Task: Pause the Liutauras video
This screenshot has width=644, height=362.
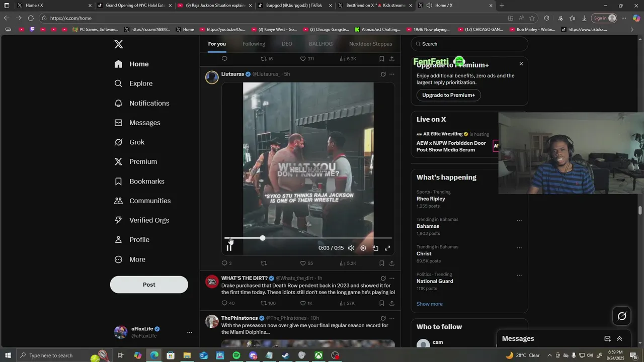Action: [x=229, y=248]
